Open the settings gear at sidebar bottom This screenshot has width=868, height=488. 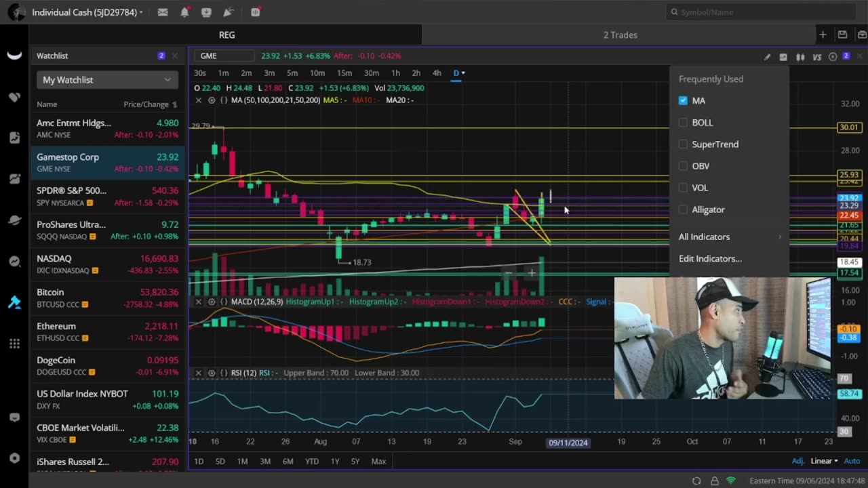pos(14,458)
